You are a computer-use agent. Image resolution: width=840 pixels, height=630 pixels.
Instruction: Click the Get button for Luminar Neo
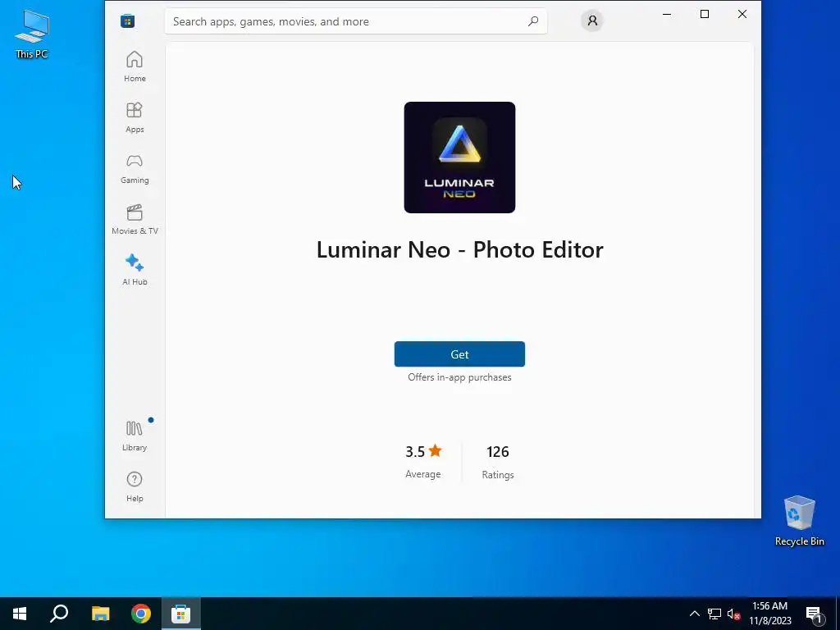459,354
